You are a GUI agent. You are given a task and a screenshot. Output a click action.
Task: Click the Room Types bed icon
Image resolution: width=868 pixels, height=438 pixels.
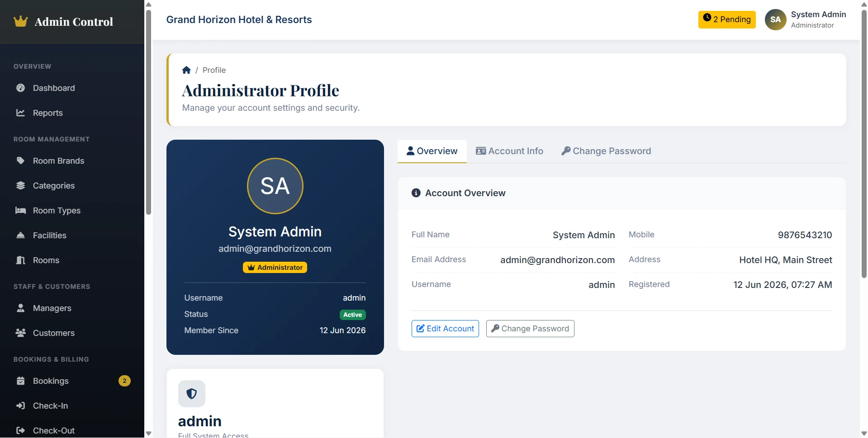point(20,210)
